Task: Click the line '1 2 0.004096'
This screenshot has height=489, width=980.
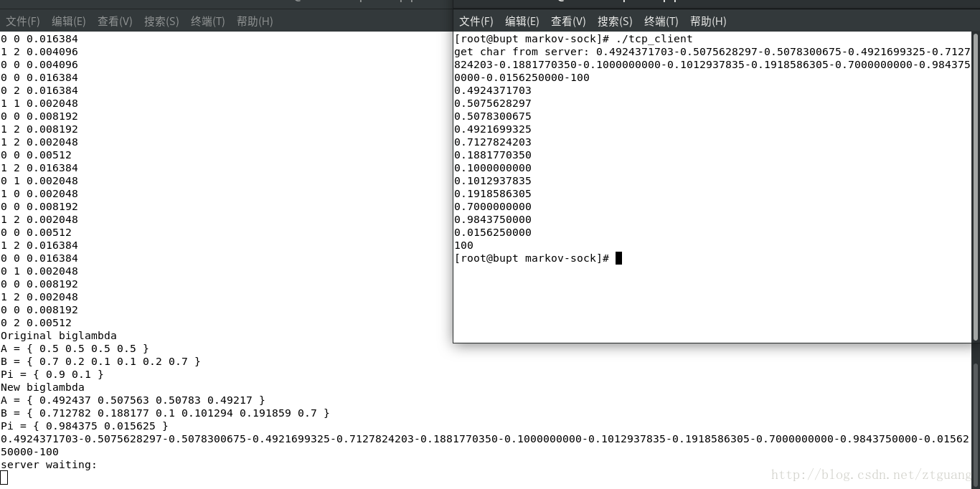Action: tap(39, 52)
